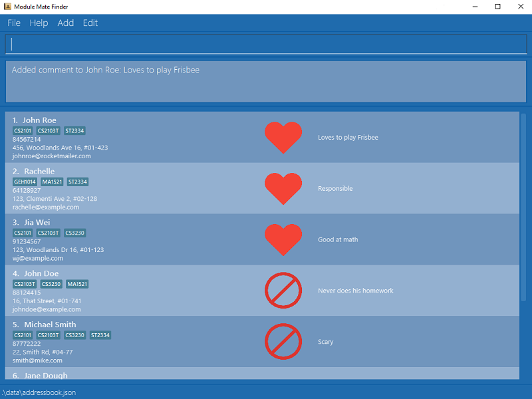Select contact name Michael Smith
532x399 pixels.
click(x=51, y=325)
